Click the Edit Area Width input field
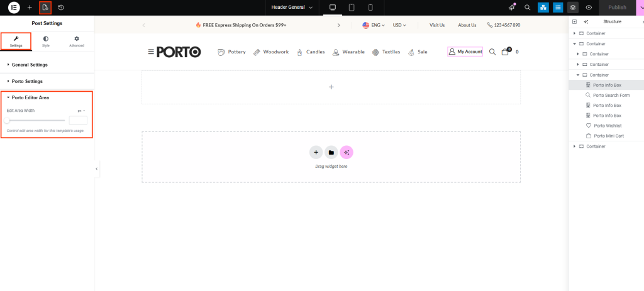The width and height of the screenshot is (644, 291). point(78,120)
